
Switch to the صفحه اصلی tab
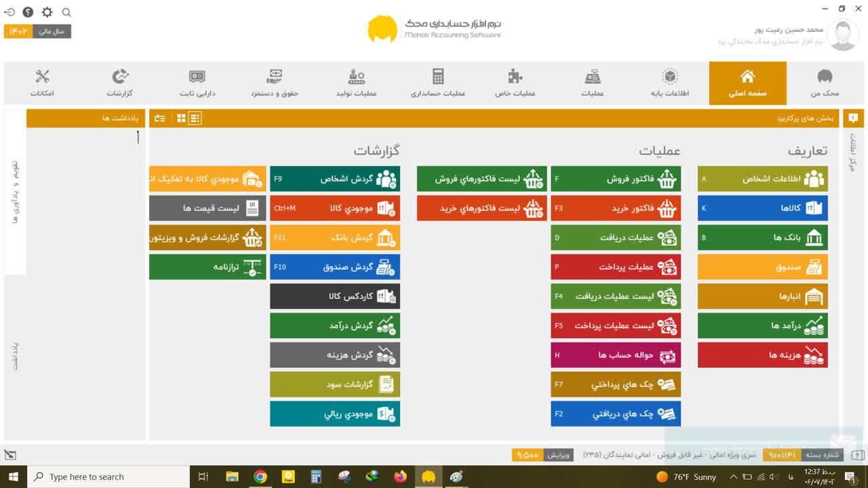(x=748, y=83)
